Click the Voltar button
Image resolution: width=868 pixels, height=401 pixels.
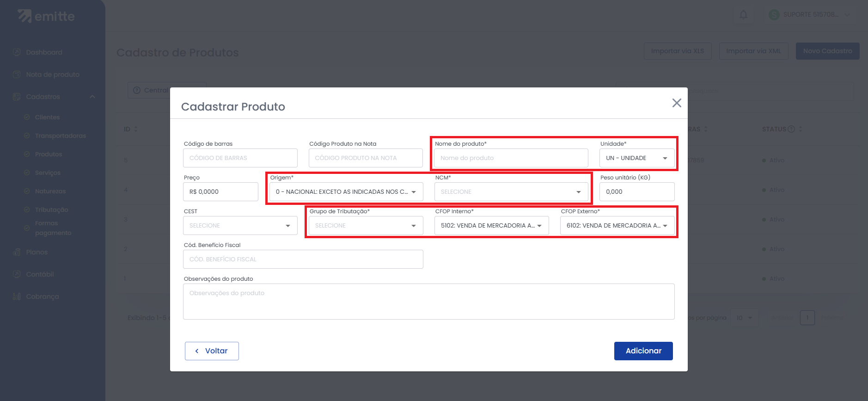pos(212,351)
